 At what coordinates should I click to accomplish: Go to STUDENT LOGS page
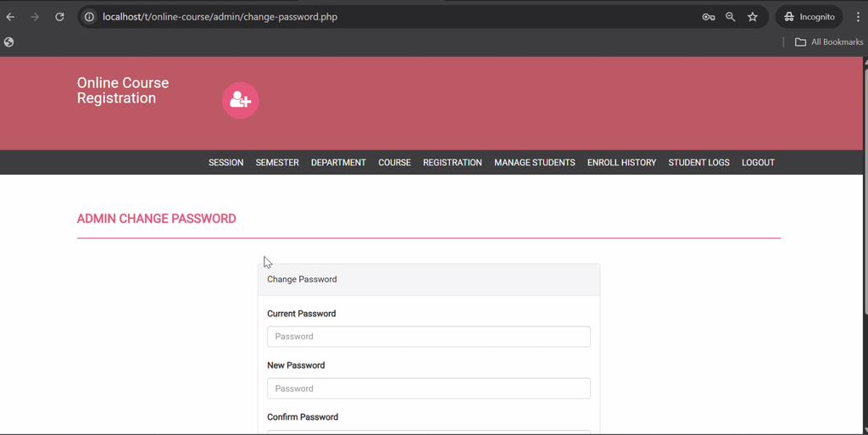[698, 163]
